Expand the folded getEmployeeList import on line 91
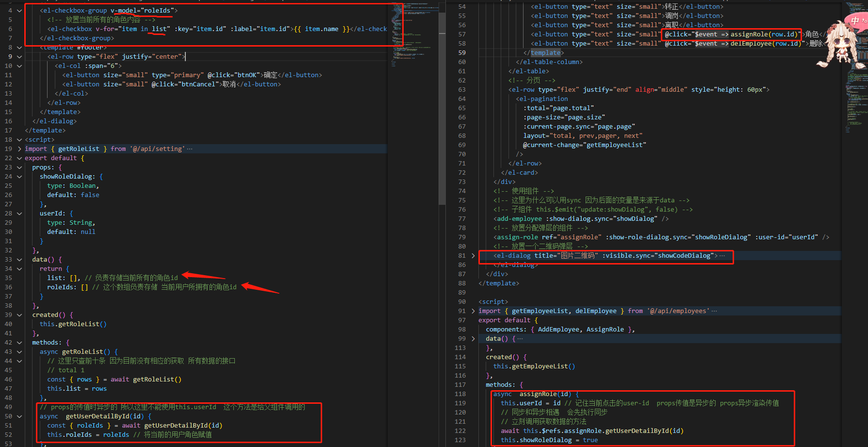This screenshot has width=868, height=447. tap(473, 311)
